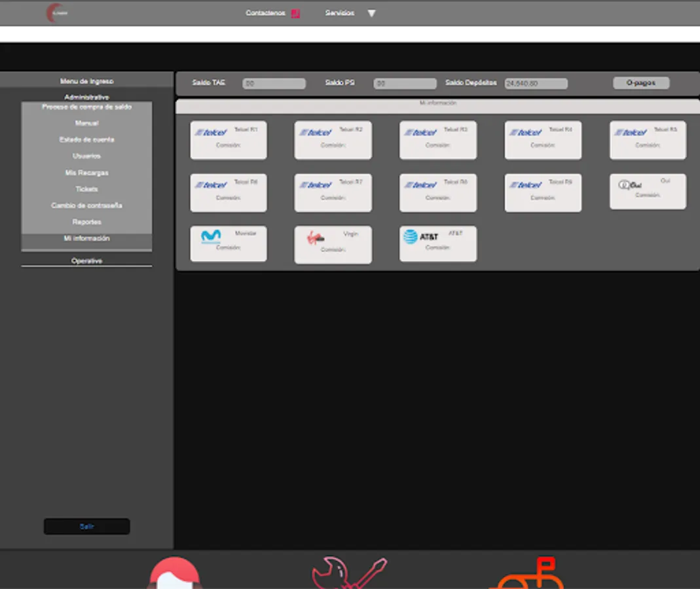The image size is (700, 589).
Task: Select the Telcel R1 carrier card
Action: click(228, 139)
